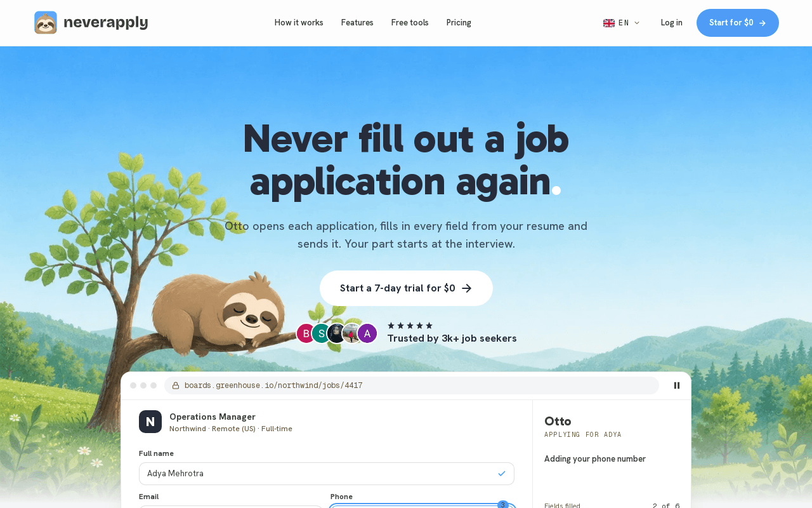The height and width of the screenshot is (508, 812).
Task: Pause the Otto demo using pause icon
Action: point(677,385)
